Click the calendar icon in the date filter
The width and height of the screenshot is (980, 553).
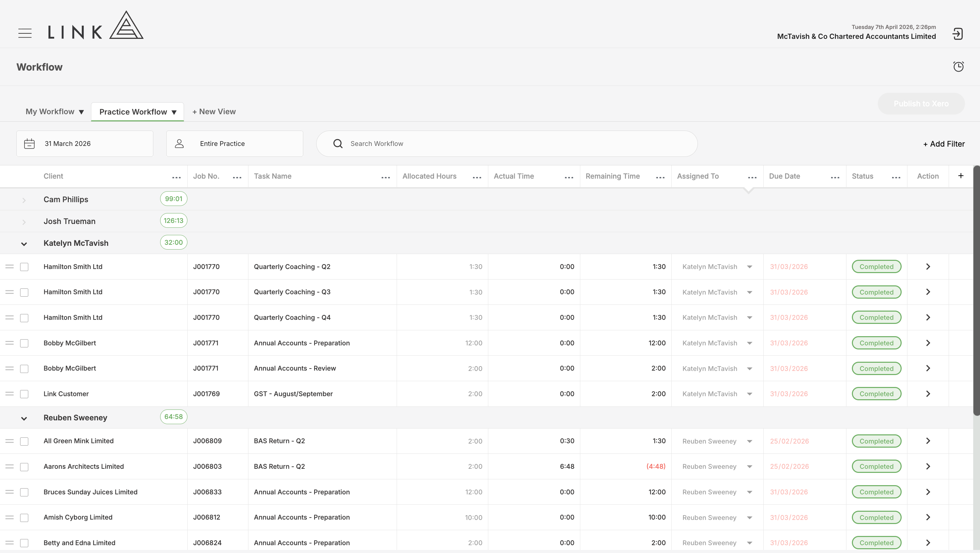(x=29, y=144)
